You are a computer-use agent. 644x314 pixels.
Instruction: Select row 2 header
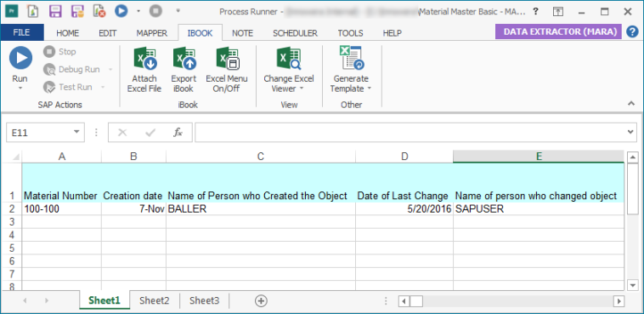point(12,209)
